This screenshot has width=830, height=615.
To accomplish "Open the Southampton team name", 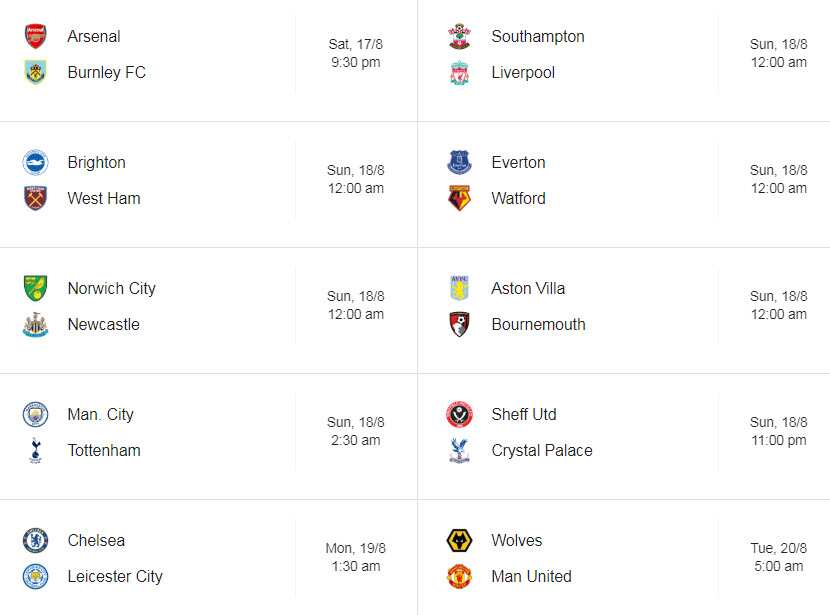I will click(537, 36).
